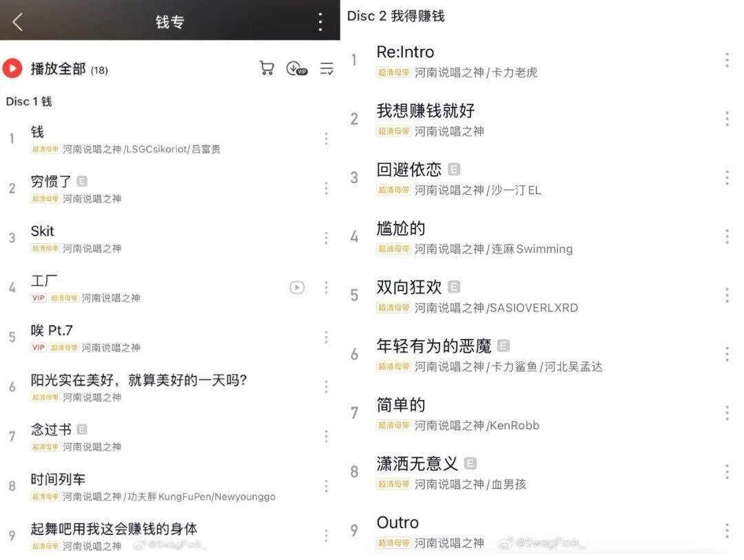Play the music video for 工厂
The image size is (744, 560).
click(x=297, y=288)
